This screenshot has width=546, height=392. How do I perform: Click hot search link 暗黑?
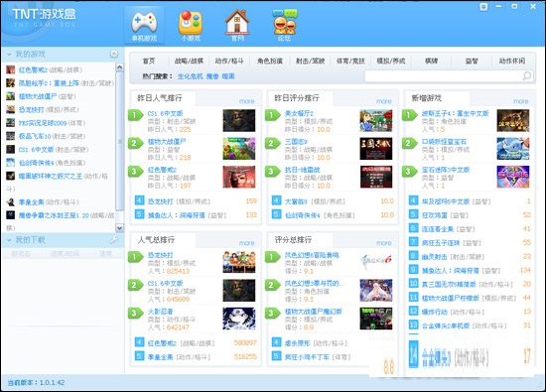coord(228,76)
